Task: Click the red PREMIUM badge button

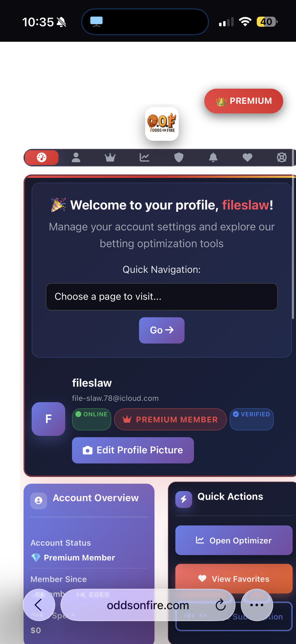Action: pyautogui.click(x=244, y=101)
